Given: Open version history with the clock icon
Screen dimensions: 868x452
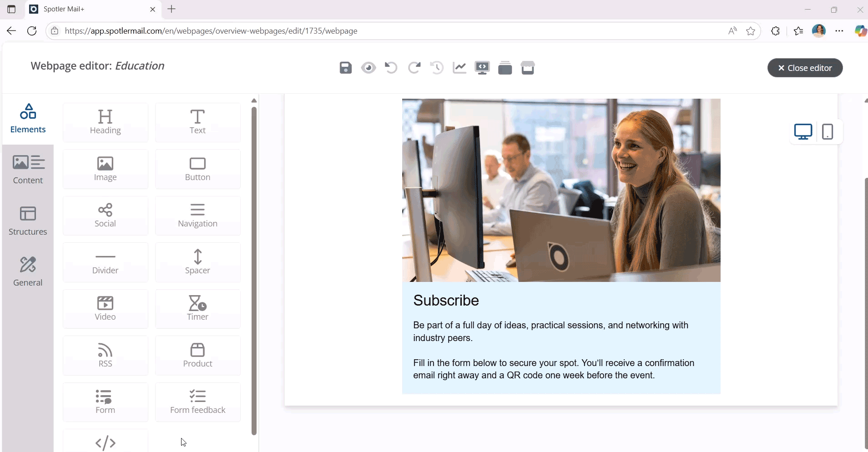Looking at the screenshot, I should [437, 67].
